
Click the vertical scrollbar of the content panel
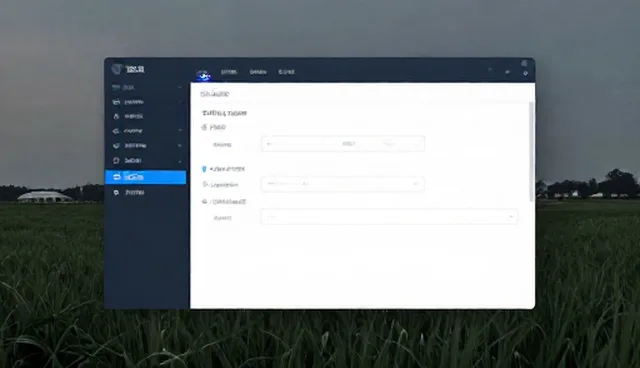[531, 151]
